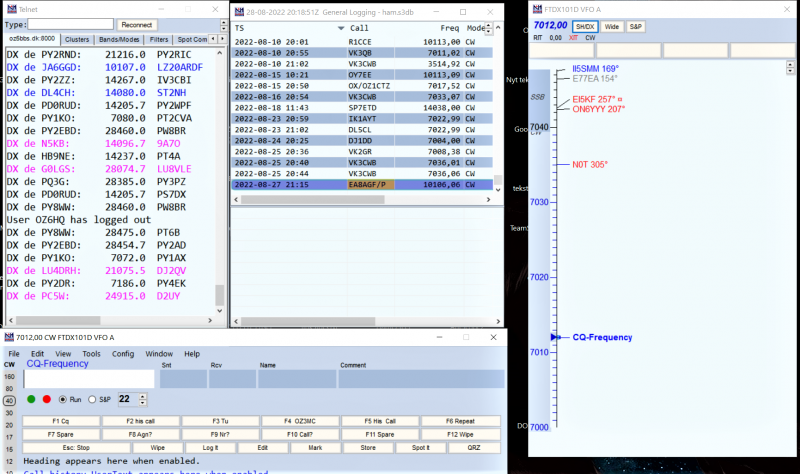Click the ON6YYY 207° spot in bandmap

tap(598, 109)
